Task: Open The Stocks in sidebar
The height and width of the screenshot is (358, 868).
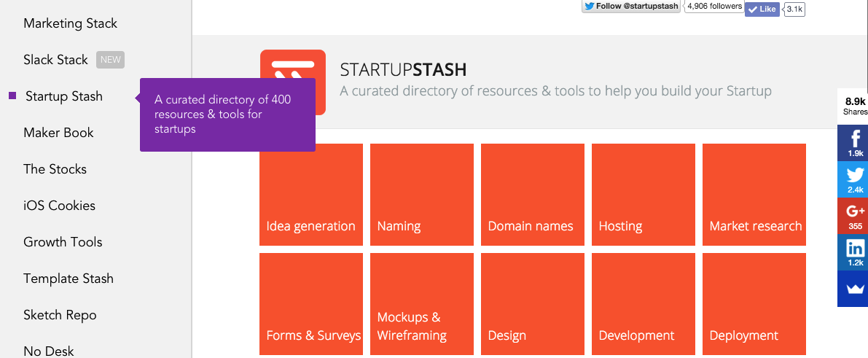Action: click(55, 169)
